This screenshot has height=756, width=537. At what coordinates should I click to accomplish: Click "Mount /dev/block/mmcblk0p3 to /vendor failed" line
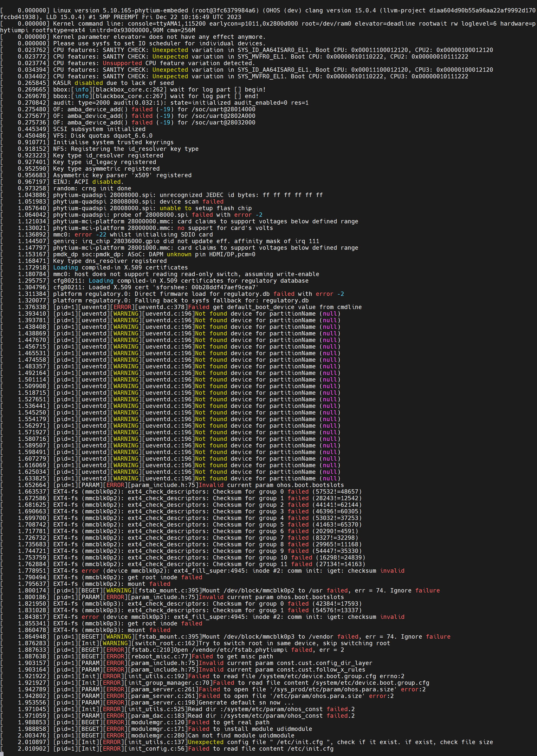click(226, 637)
